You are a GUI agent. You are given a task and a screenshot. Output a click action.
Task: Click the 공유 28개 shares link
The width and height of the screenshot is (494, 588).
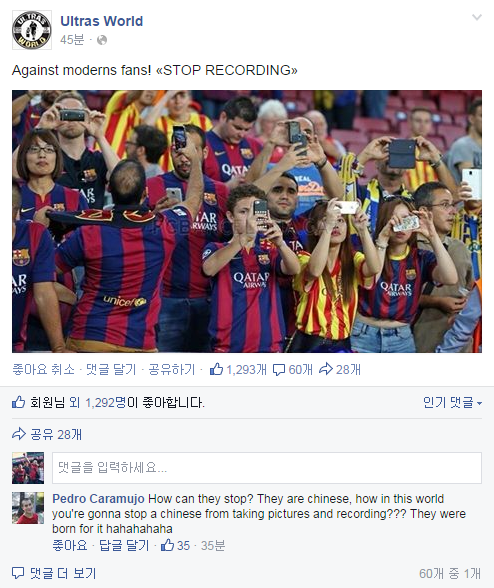click(47, 434)
